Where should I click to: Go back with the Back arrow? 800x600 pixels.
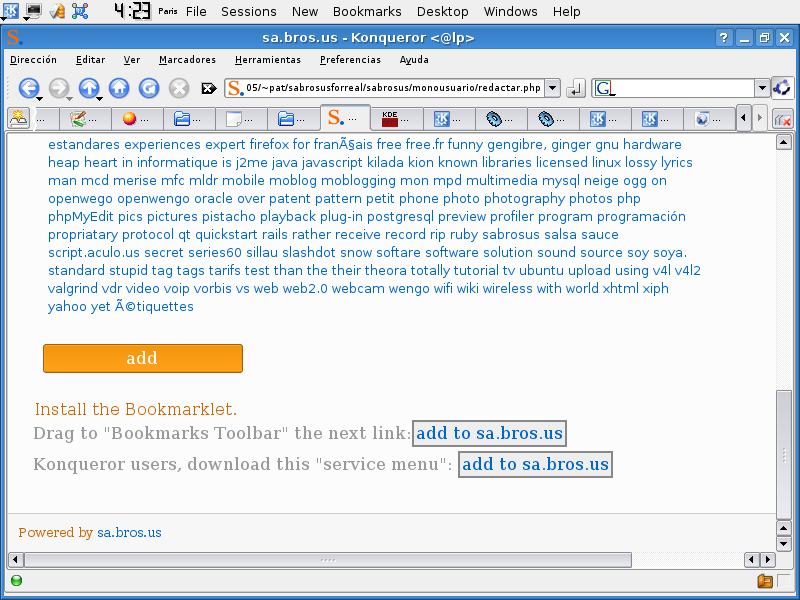[29, 88]
